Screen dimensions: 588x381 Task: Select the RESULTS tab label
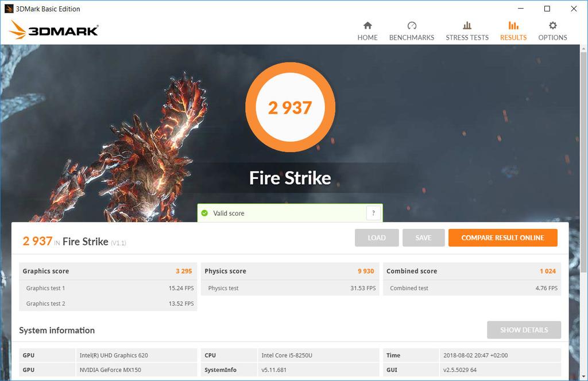click(513, 37)
